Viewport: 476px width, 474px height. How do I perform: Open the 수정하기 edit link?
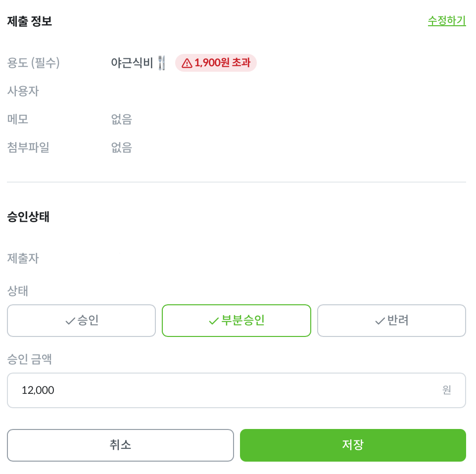click(x=446, y=21)
